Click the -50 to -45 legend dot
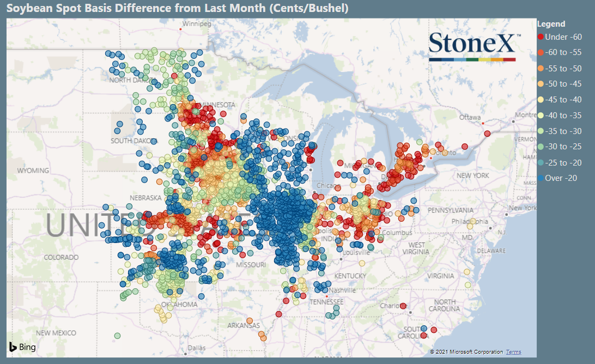The height and width of the screenshot is (364, 595). click(x=541, y=84)
